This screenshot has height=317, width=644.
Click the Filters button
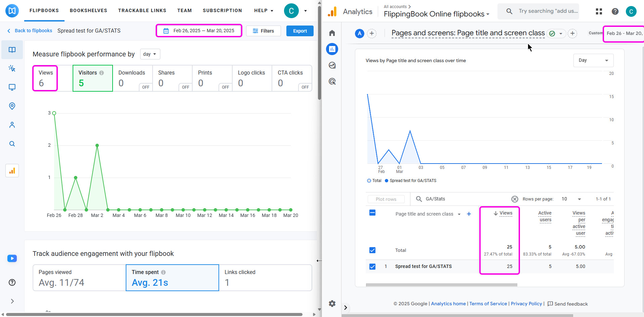(x=264, y=31)
